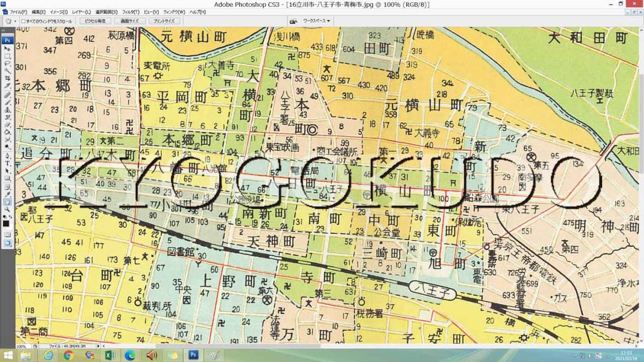Image resolution: width=644 pixels, height=362 pixels.
Task: Click the プリントサイズ button
Action: [x=164, y=21]
